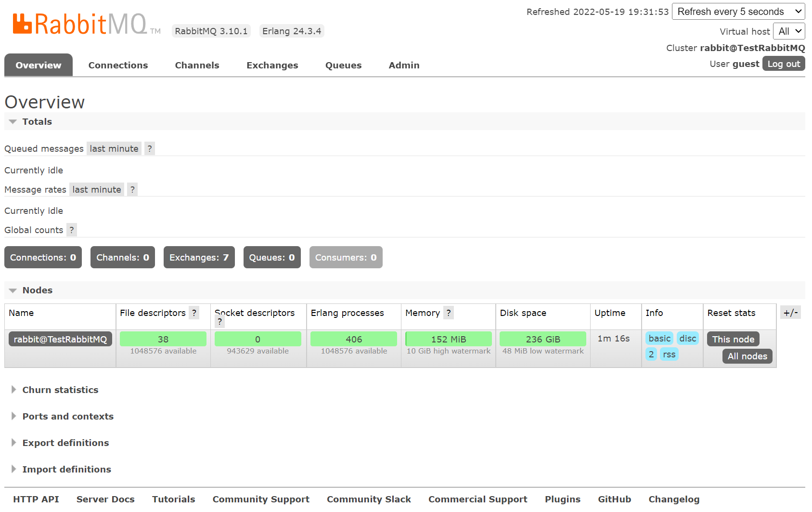Click the File descriptors 38 bar
This screenshot has width=812, height=512.
[x=163, y=339]
